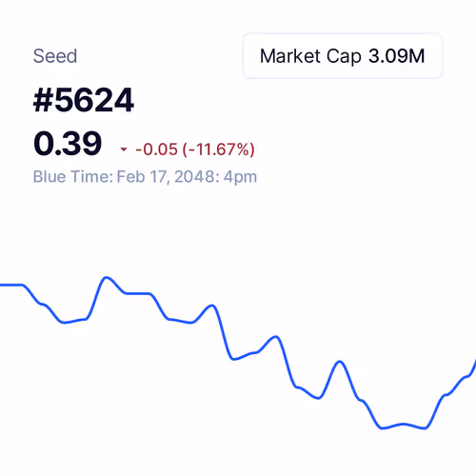Click the highest peak of the blue chart line
This screenshot has height=476, width=476.
(x=107, y=278)
